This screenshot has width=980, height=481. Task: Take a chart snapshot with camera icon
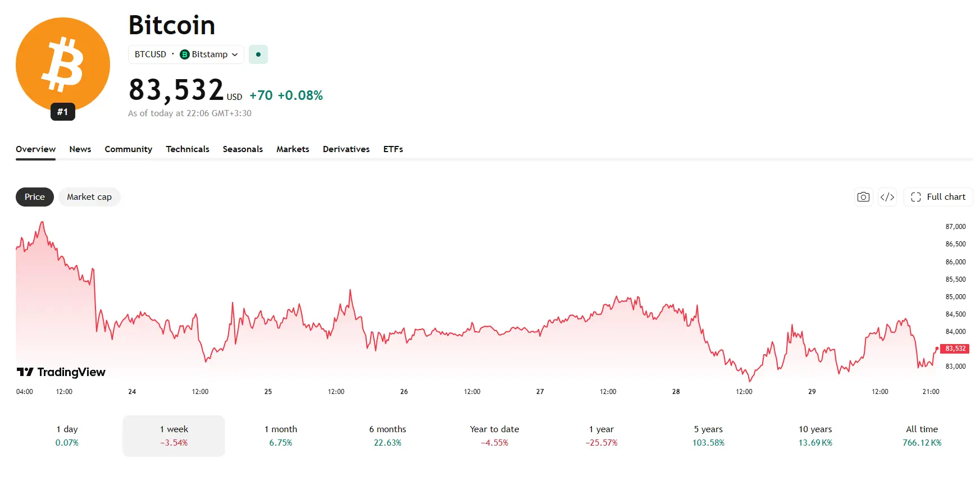864,197
